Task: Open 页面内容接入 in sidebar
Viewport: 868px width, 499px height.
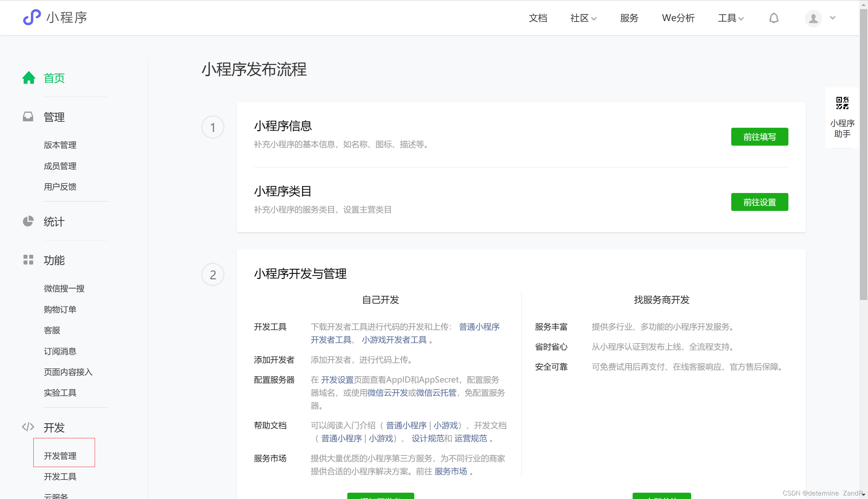Action: (68, 372)
